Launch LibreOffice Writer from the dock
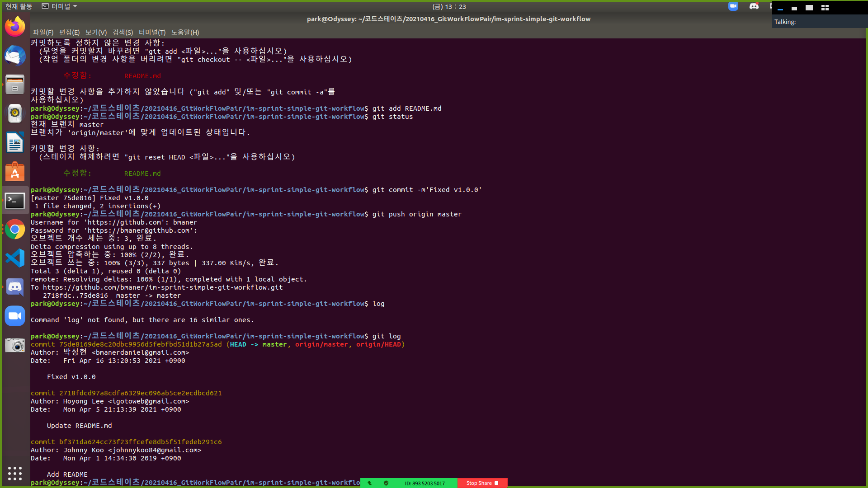 15,143
